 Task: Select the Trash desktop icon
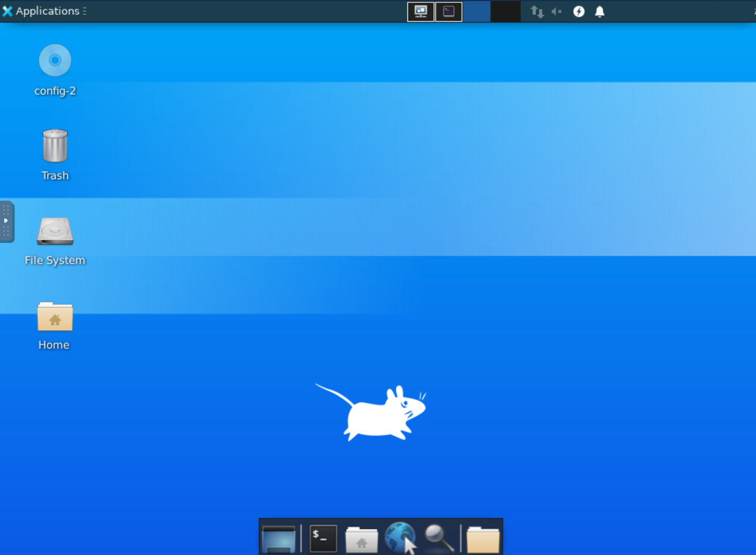click(x=55, y=145)
